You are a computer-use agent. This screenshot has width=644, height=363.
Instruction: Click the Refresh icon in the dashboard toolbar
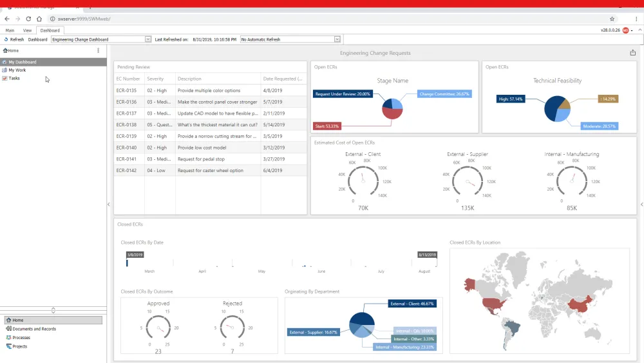(x=6, y=39)
